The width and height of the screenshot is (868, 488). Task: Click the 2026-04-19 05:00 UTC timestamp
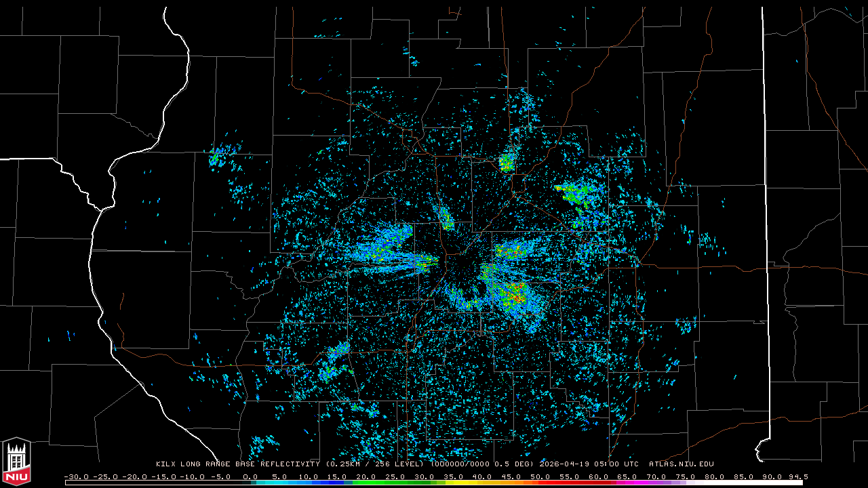point(589,464)
